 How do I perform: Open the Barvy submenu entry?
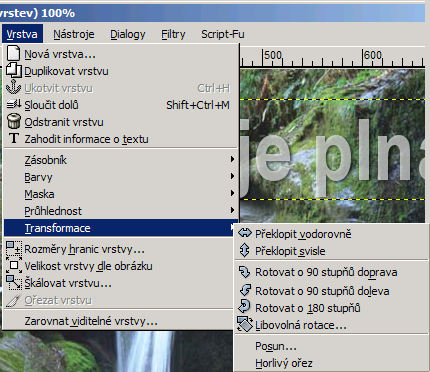[x=121, y=177]
